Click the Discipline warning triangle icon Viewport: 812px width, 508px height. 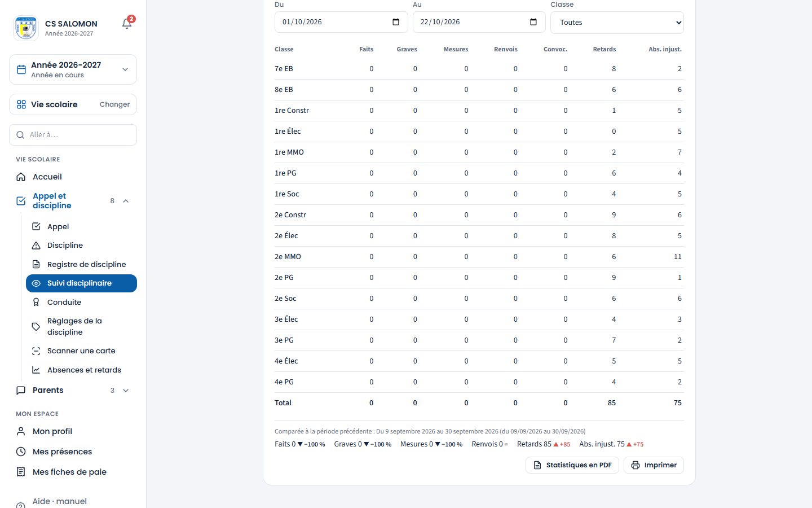[x=36, y=246]
